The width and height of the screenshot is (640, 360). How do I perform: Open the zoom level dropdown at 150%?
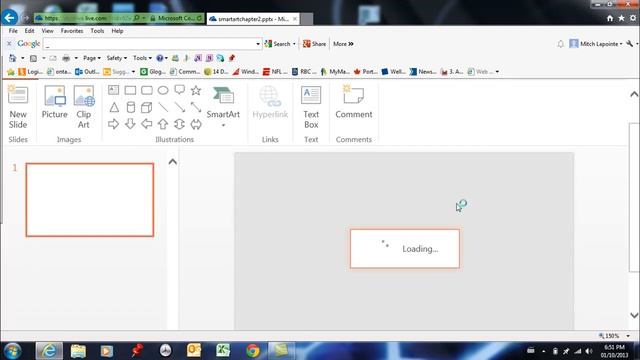pyautogui.click(x=628, y=336)
